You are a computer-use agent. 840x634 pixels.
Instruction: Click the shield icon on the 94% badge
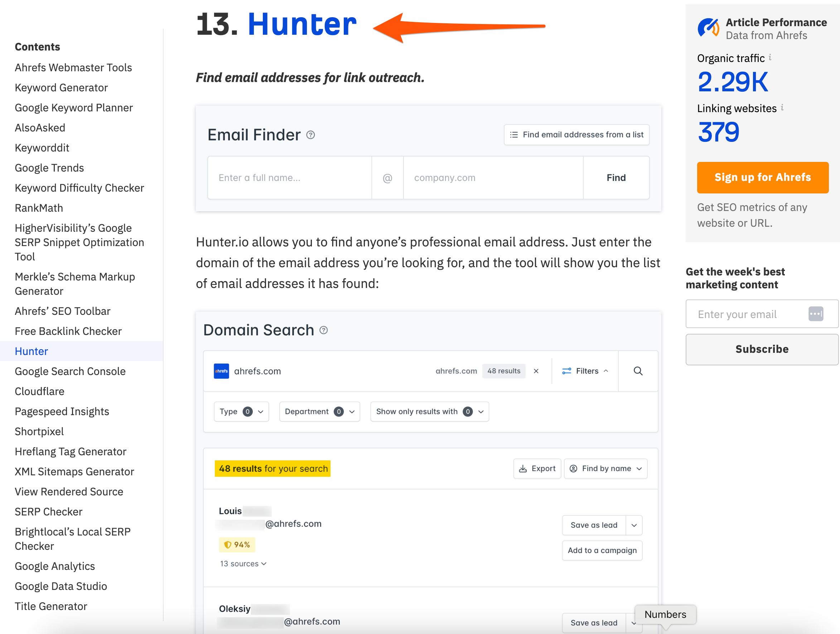coord(227,544)
